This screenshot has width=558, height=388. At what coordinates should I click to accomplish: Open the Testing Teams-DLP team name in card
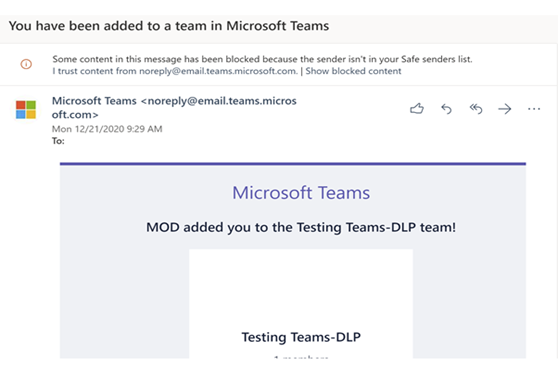pos(301,337)
